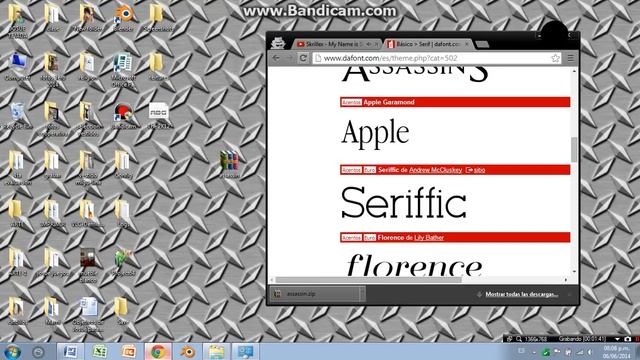The height and width of the screenshot is (360, 640).
Task: Click the Grabando recording timer text
Action: click(x=581, y=339)
